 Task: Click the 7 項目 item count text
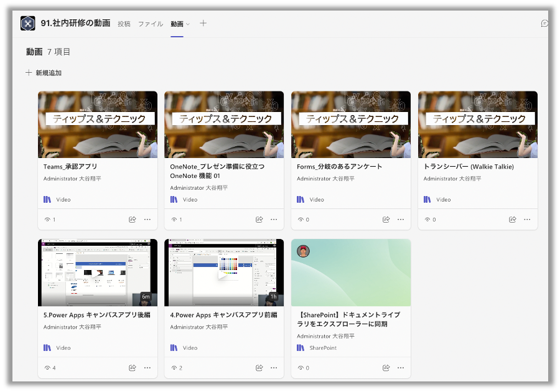pos(58,52)
